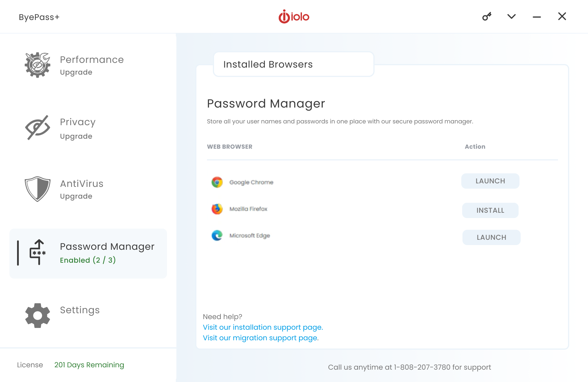Click the Upgrade label under Privacy
588x382 pixels.
point(76,136)
